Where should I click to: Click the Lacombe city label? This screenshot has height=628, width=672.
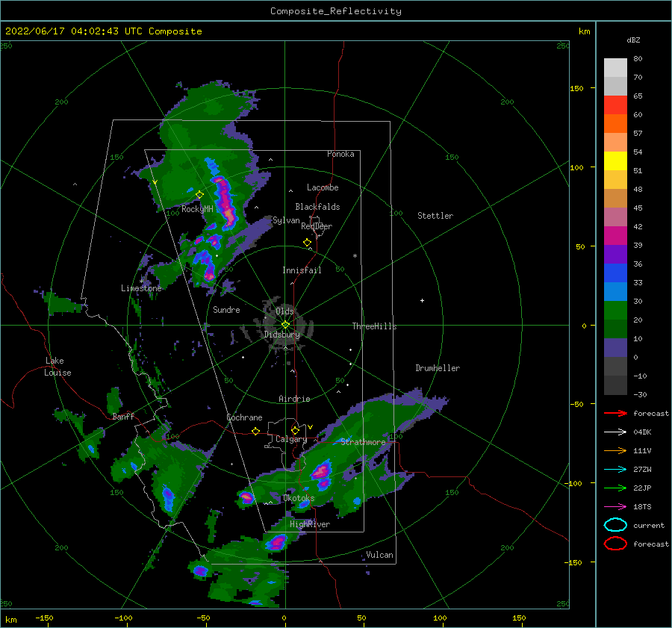click(x=323, y=187)
